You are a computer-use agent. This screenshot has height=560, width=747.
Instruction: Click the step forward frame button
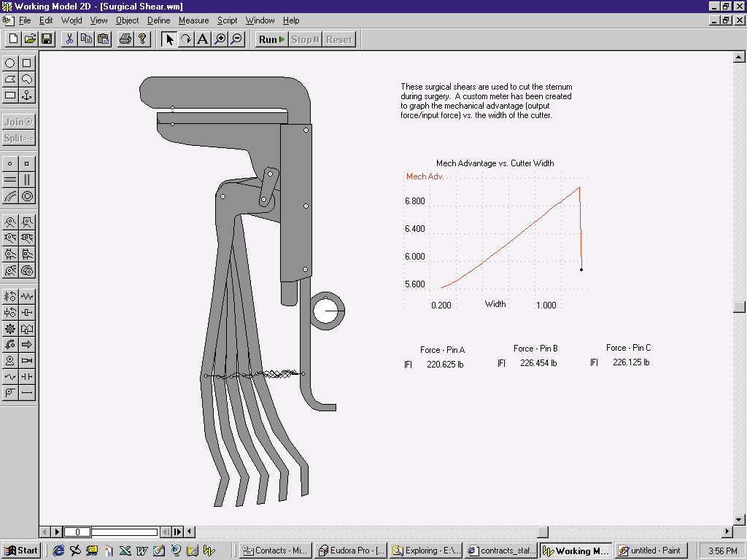coord(178,532)
